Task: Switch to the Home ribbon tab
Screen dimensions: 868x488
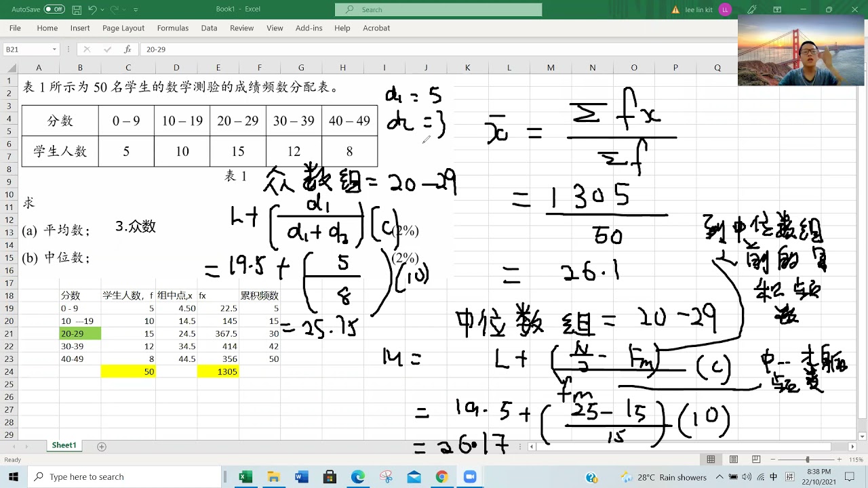Action: tap(47, 28)
